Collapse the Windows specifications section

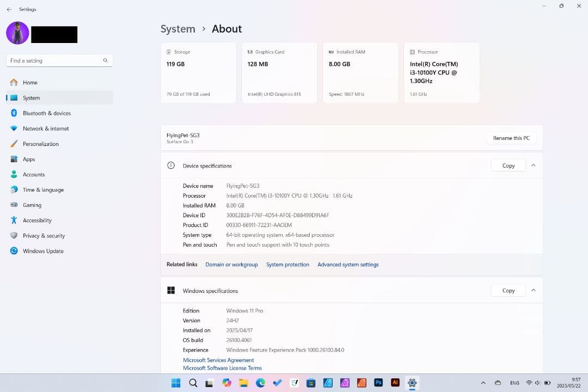(x=533, y=290)
